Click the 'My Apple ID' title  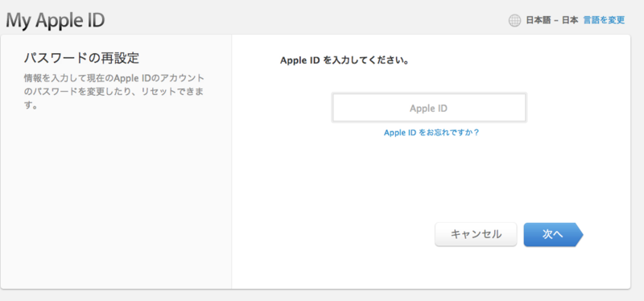pos(56,21)
